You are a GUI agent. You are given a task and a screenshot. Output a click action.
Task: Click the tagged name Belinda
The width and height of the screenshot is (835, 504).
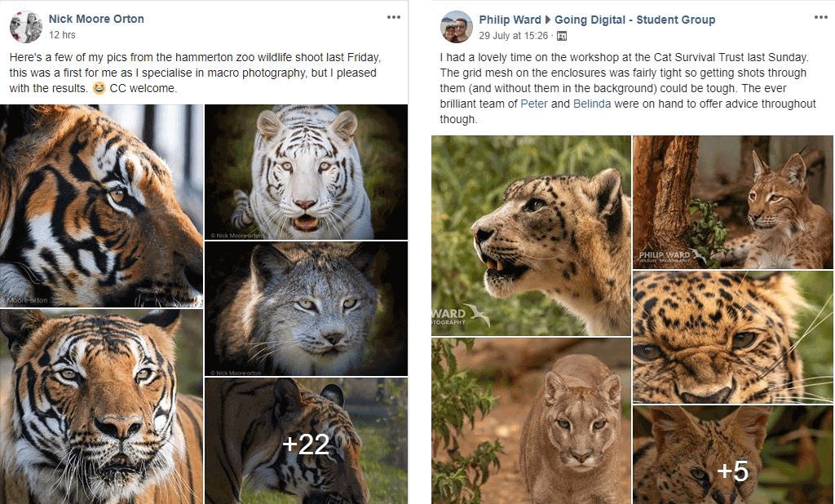point(592,104)
